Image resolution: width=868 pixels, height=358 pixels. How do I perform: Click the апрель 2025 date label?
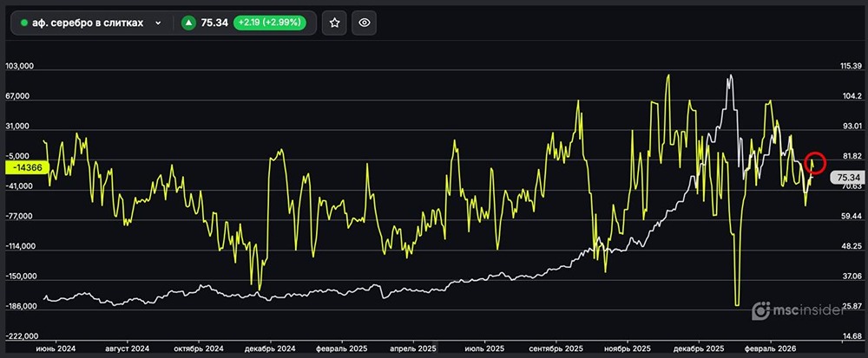[413, 348]
